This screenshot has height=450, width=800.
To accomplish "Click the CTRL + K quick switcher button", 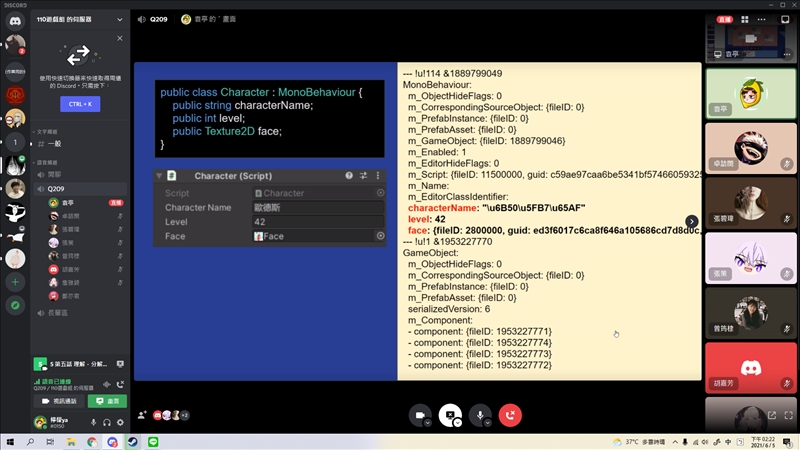I will 78,103.
